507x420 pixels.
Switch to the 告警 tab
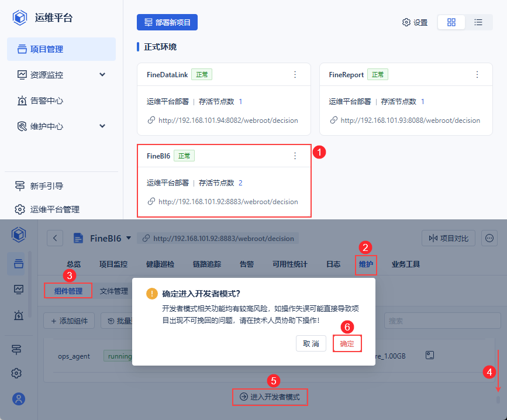[247, 264]
